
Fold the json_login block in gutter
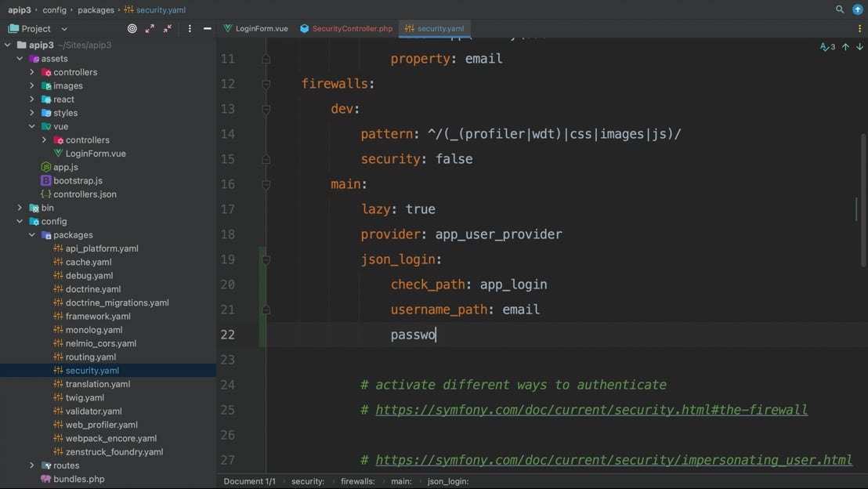tap(266, 259)
